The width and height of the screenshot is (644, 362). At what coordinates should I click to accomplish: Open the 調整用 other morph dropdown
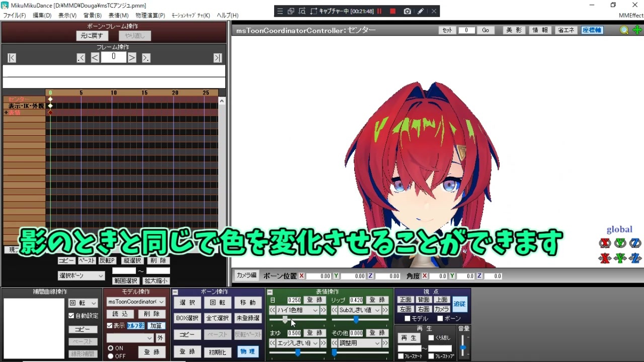coord(360,343)
